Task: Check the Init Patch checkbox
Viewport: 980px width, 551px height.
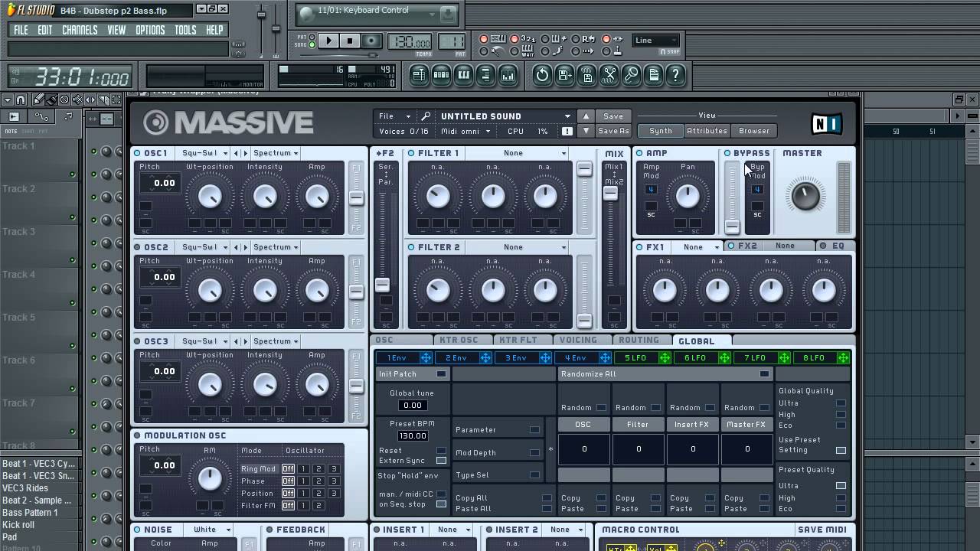Action: point(441,374)
